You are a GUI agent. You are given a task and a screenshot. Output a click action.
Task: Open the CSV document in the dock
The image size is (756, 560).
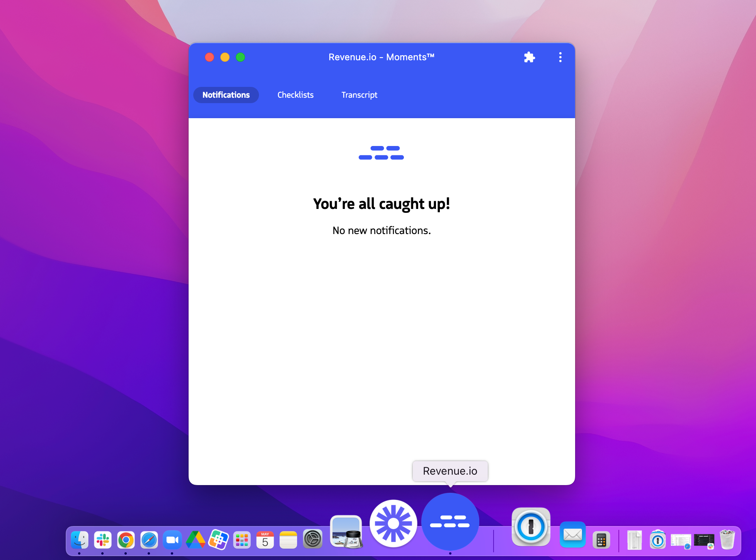pos(634,540)
